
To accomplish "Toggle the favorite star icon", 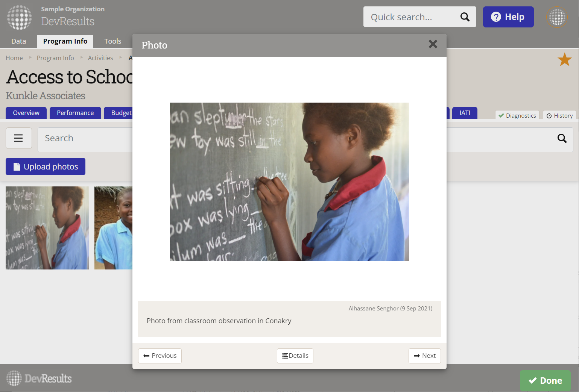I will (x=565, y=59).
